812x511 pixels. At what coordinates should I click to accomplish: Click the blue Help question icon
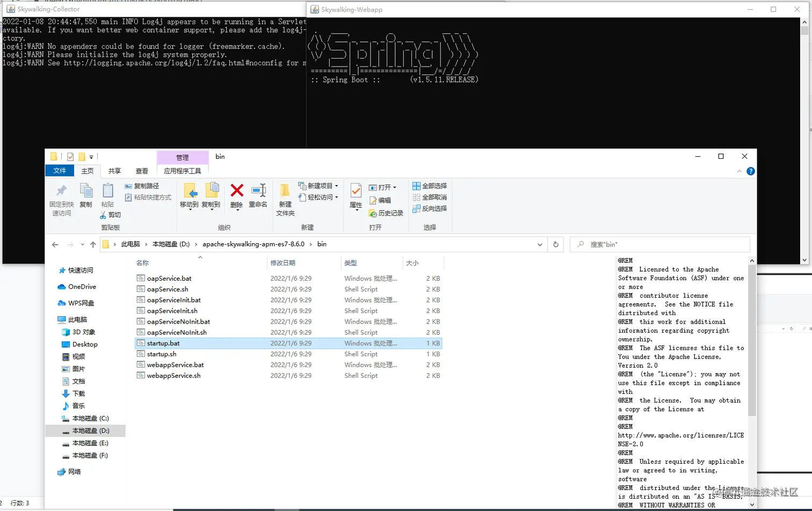[751, 171]
